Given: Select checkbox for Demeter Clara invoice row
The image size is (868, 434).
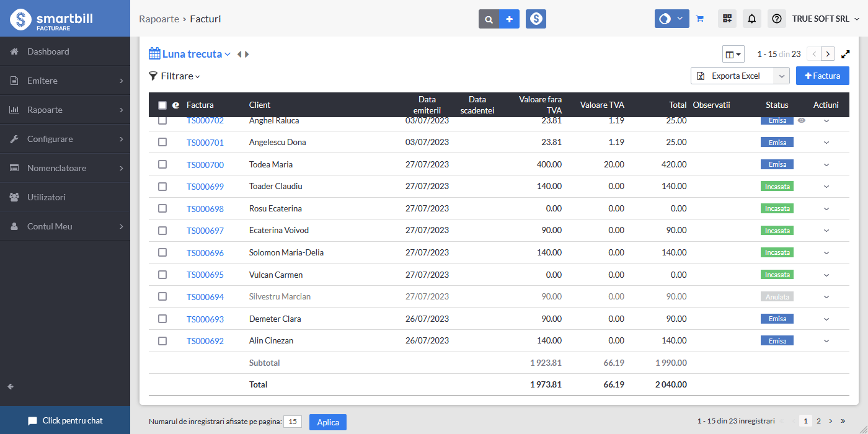Looking at the screenshot, I should click(x=162, y=319).
